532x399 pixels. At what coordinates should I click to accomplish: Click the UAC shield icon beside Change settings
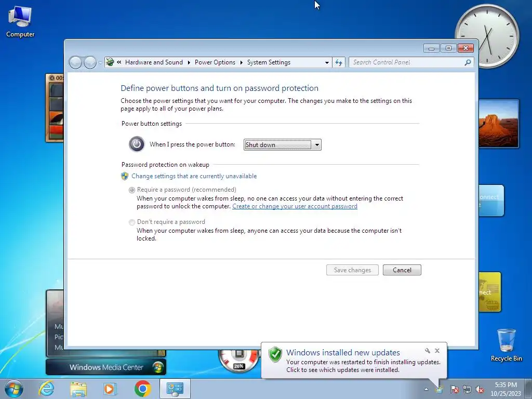(125, 176)
